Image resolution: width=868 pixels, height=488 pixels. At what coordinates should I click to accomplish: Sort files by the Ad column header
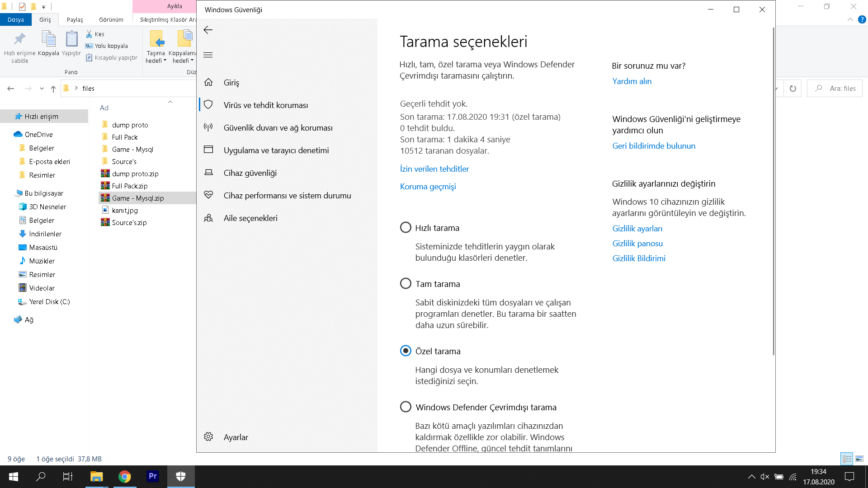tap(104, 108)
